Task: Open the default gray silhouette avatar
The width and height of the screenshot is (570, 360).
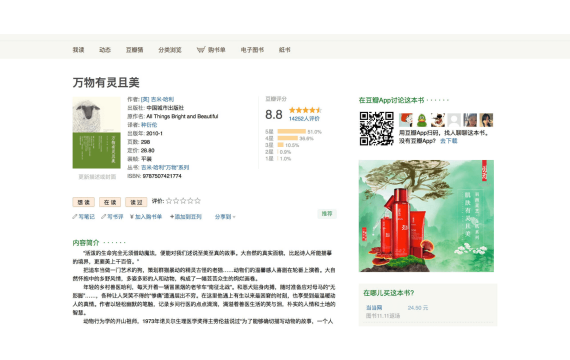Action: pyautogui.click(x=454, y=120)
